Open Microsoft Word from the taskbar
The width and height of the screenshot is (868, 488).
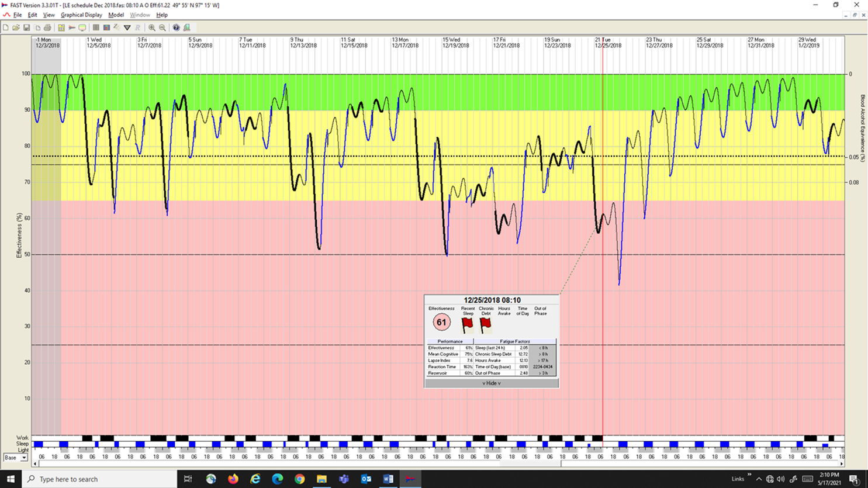(388, 479)
